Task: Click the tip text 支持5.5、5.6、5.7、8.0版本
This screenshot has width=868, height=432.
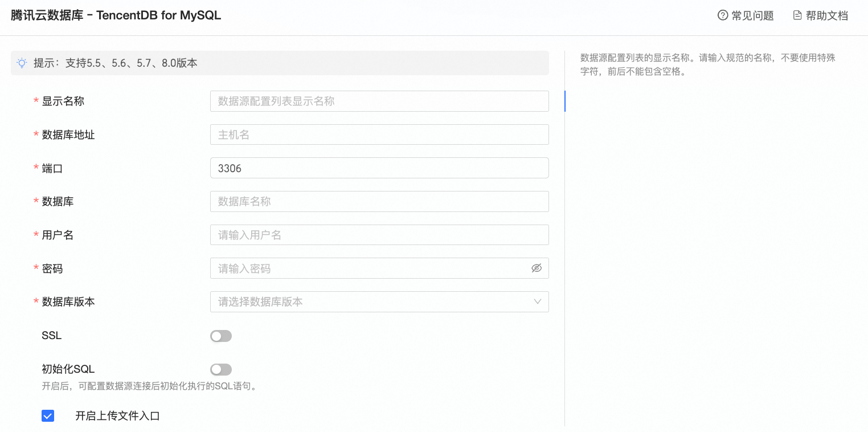Action: click(132, 63)
